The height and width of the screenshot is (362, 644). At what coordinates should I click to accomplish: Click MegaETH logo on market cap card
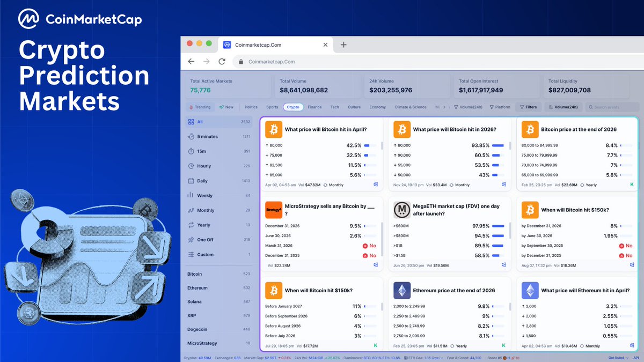pos(402,210)
